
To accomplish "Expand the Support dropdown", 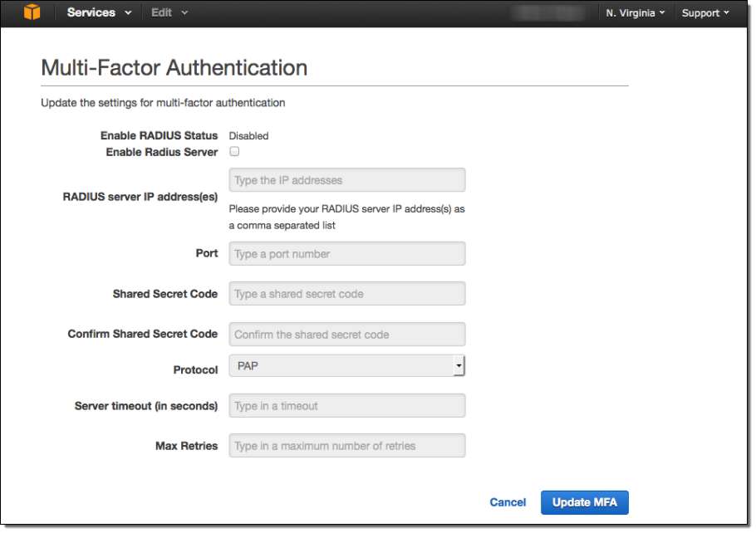I will (704, 13).
